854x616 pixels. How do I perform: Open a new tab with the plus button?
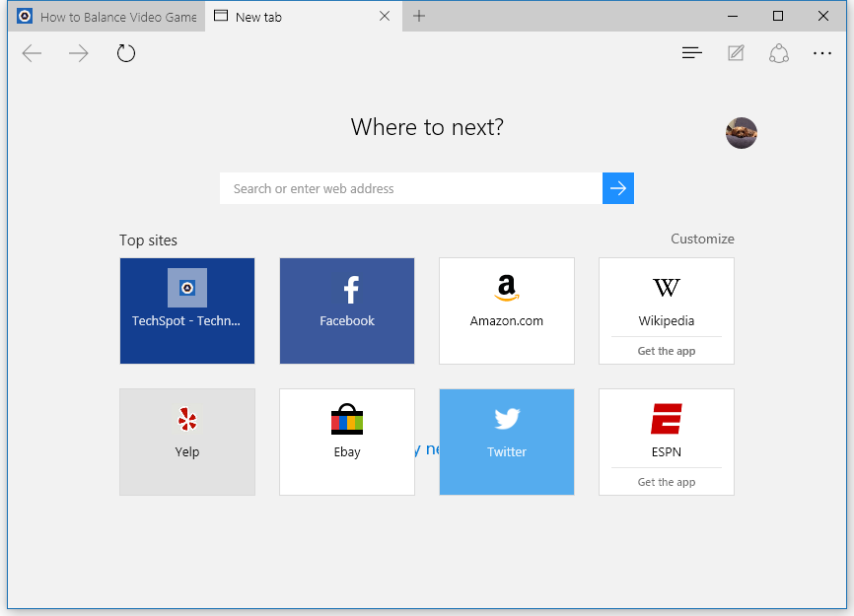(419, 16)
